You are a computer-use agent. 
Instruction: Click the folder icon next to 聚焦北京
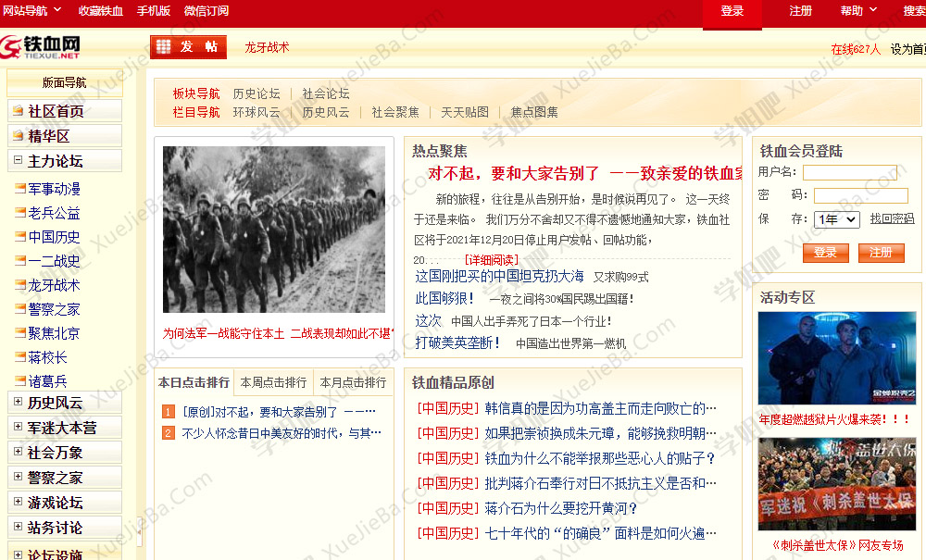coord(20,333)
